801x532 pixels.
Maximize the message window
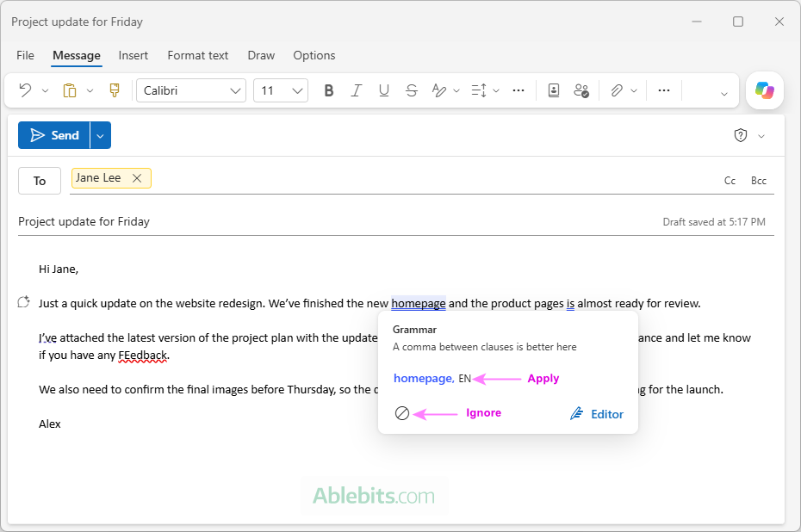[737, 22]
